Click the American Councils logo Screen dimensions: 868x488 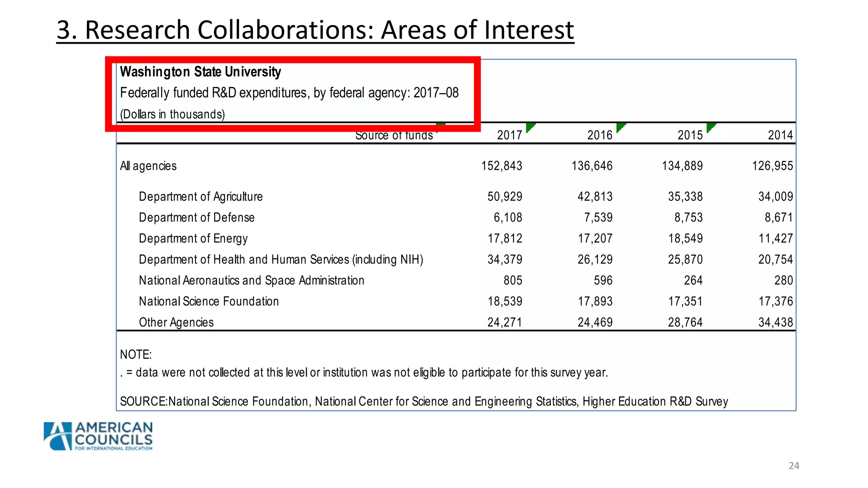[98, 436]
